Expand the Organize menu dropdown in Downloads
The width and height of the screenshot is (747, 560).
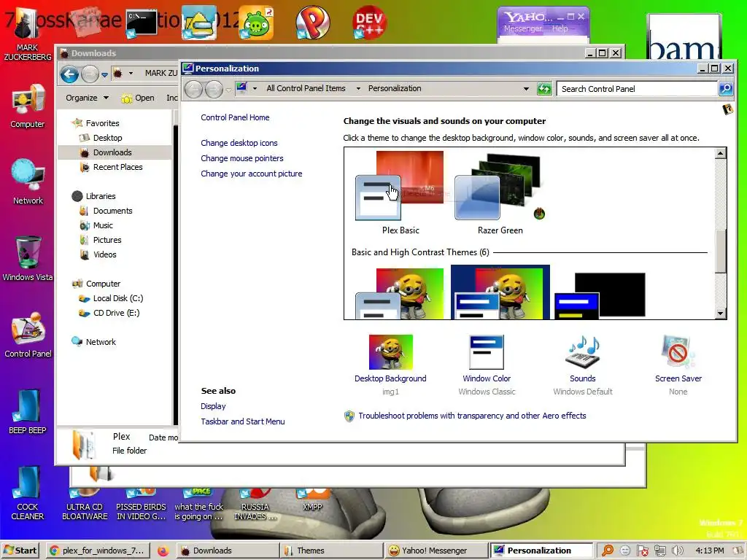click(106, 98)
